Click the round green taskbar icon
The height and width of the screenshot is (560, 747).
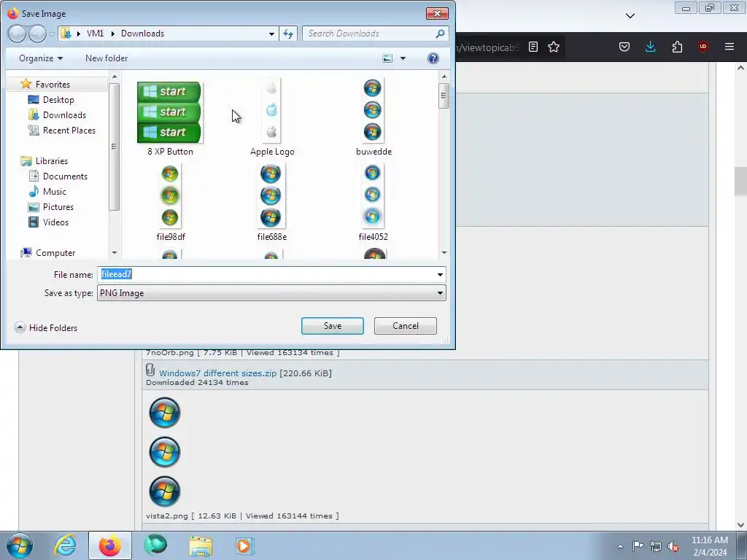tap(155, 545)
